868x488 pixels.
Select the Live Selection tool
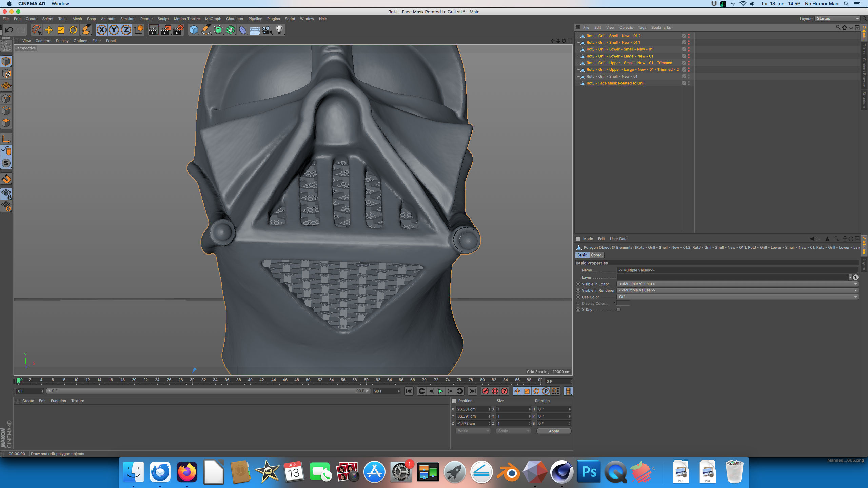tap(36, 30)
